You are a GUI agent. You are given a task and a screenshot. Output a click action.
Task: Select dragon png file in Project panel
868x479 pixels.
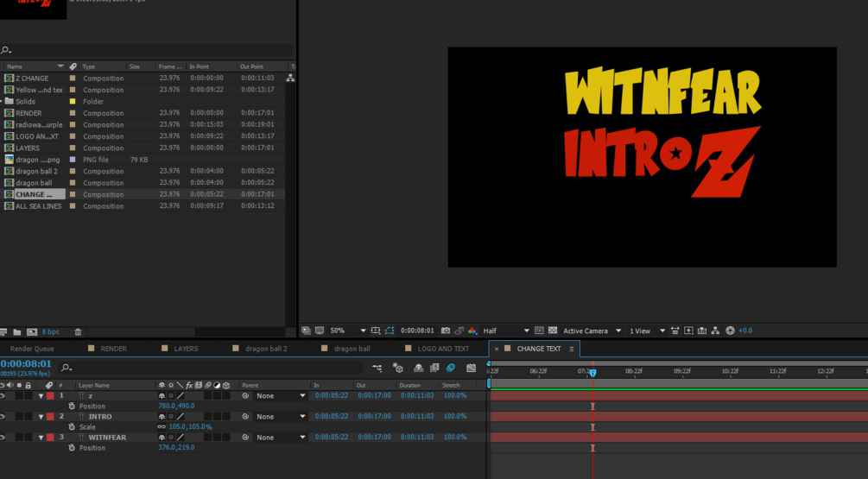tap(38, 160)
